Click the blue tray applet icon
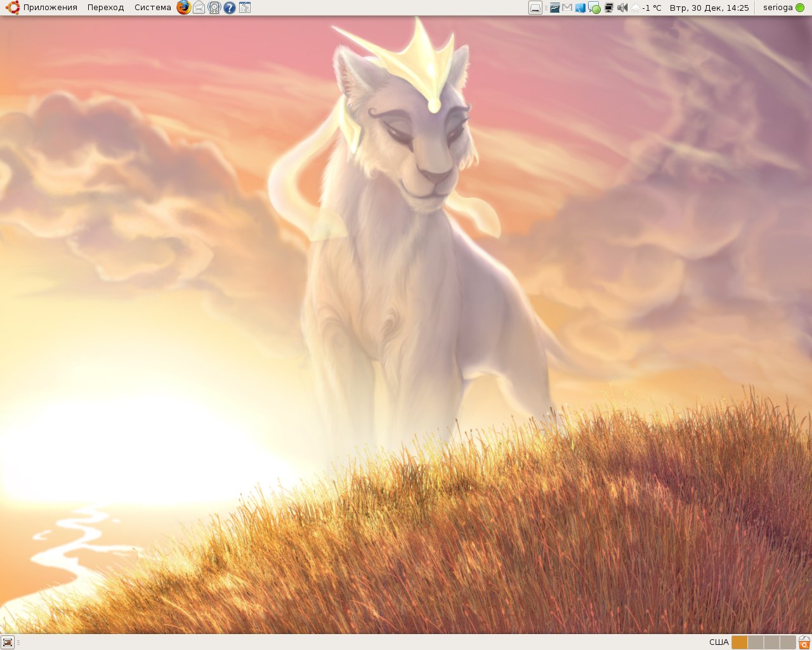The width and height of the screenshot is (812, 650). pos(580,8)
